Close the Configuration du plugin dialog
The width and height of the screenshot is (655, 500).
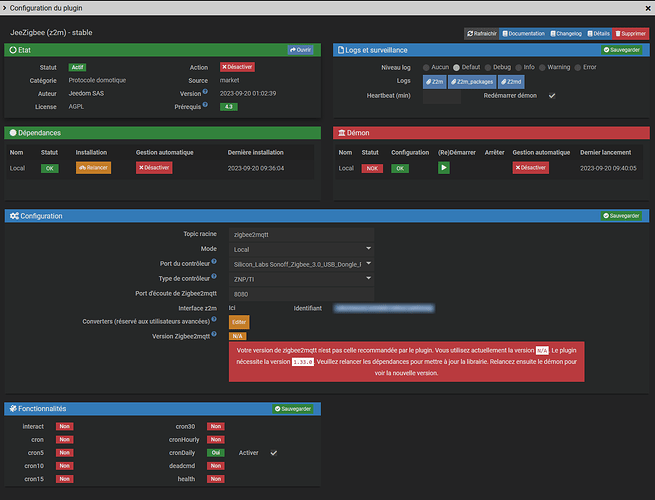(647, 8)
